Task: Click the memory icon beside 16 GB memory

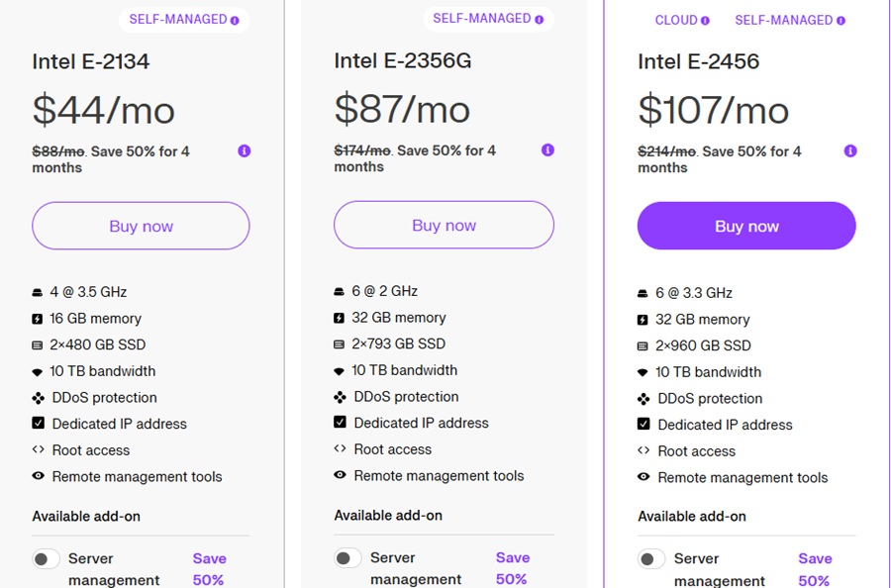Action: click(38, 318)
